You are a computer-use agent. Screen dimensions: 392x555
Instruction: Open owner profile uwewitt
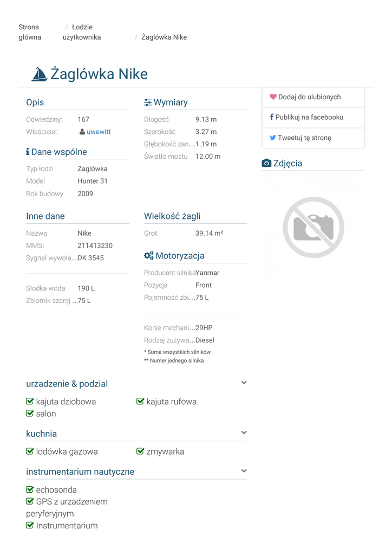coord(99,132)
